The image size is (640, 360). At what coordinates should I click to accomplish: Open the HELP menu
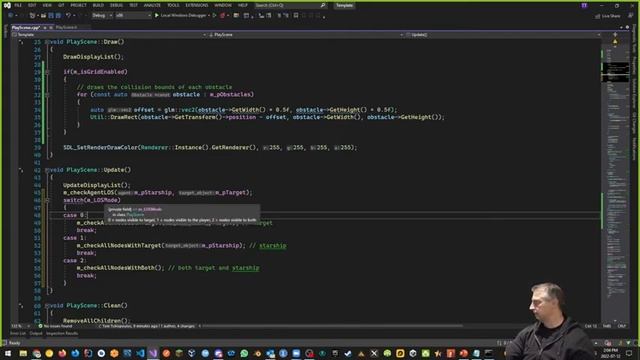pos(243,5)
